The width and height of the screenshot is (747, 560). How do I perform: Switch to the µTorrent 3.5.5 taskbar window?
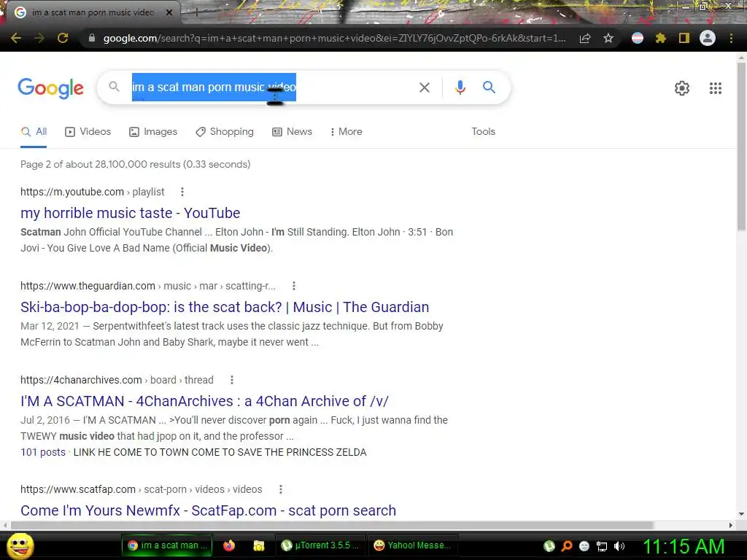tap(320, 545)
